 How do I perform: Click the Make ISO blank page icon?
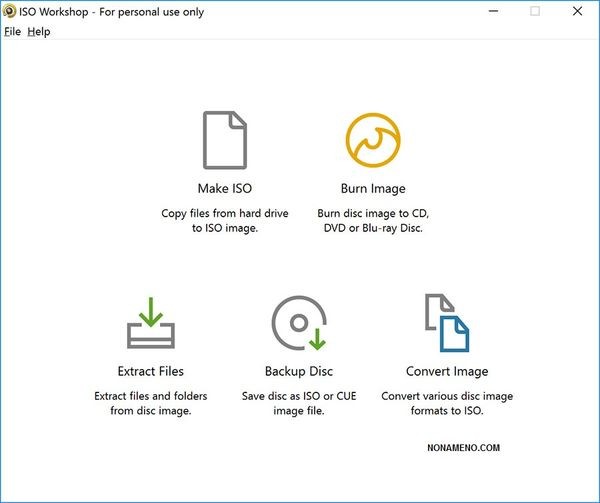tap(225, 140)
